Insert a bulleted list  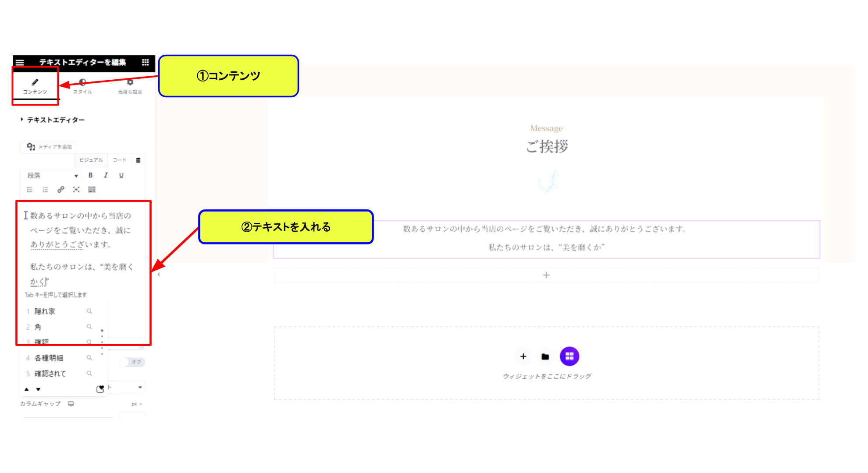pyautogui.click(x=30, y=190)
